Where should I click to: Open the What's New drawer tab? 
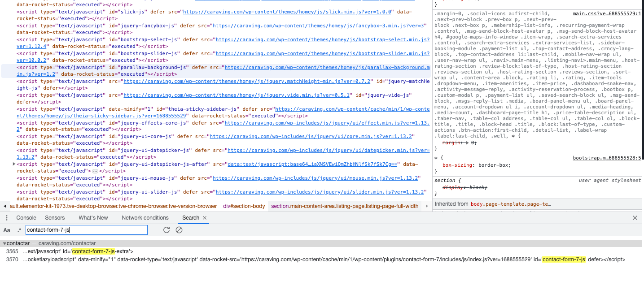[x=93, y=218]
